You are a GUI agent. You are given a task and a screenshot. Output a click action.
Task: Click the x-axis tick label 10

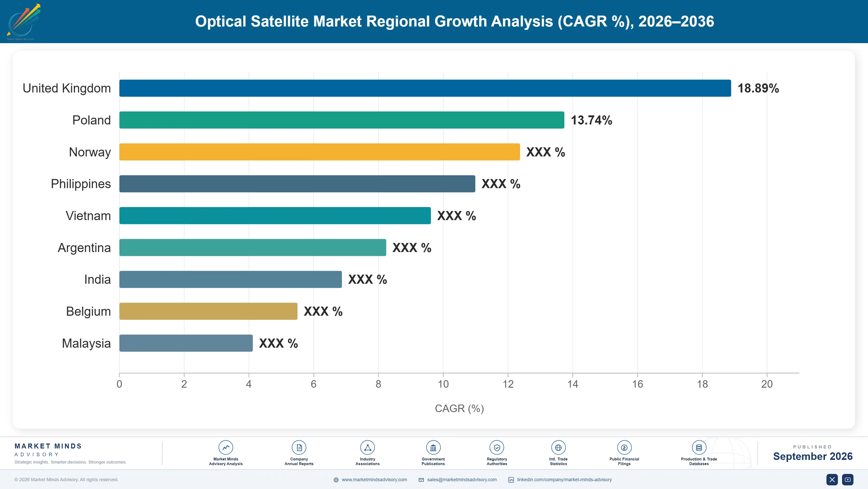pos(443,384)
